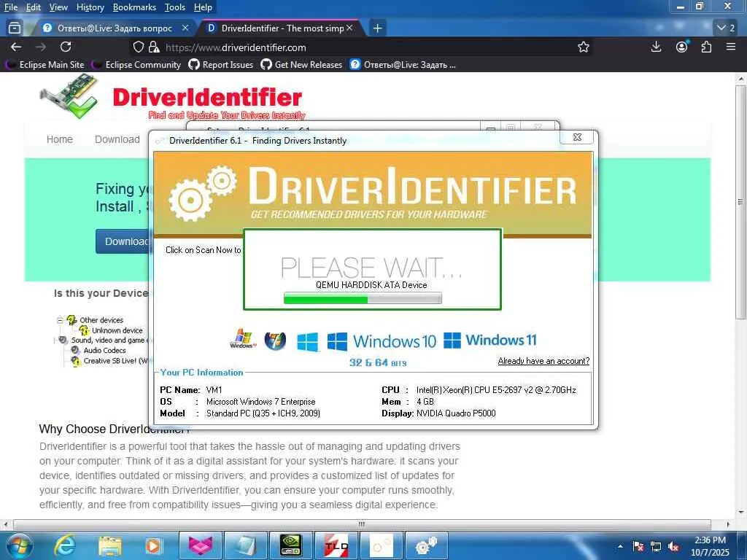
Task: Click the network tray icon
Action: tap(656, 547)
